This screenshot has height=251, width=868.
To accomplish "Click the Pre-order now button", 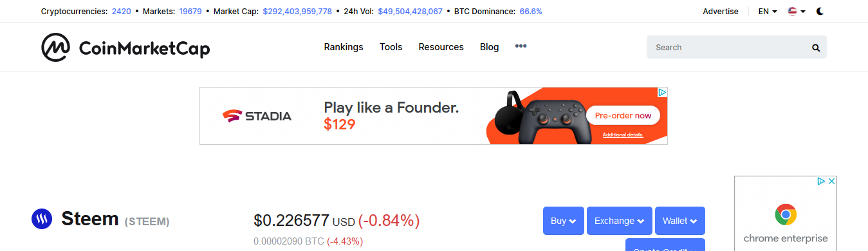I will click(623, 116).
